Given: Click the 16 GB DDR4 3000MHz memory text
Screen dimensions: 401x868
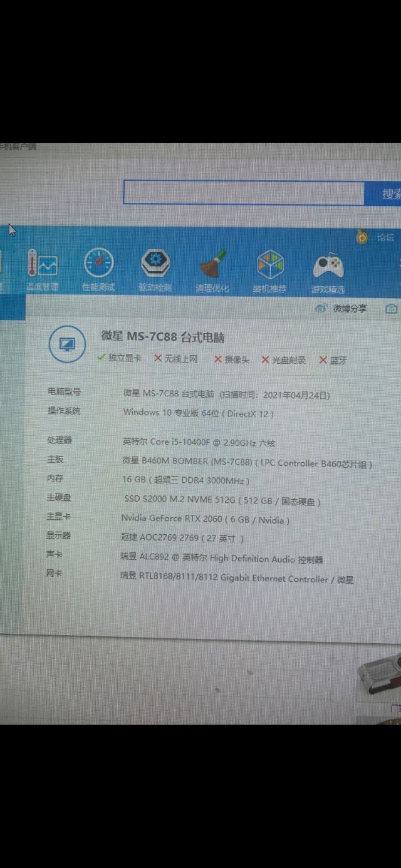Looking at the screenshot, I should 186,480.
